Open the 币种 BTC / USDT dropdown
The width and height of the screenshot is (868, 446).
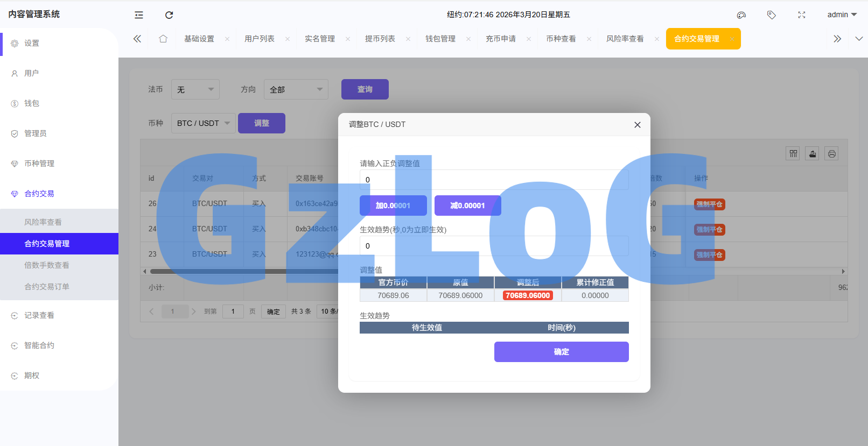click(x=203, y=123)
